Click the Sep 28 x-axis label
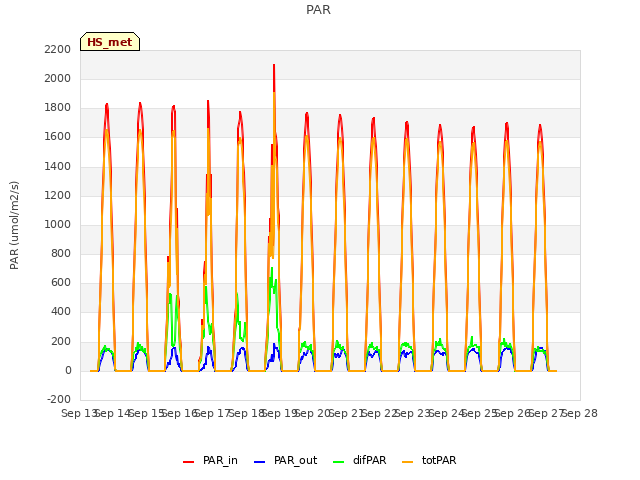The height and width of the screenshot is (480, 640). (x=580, y=413)
